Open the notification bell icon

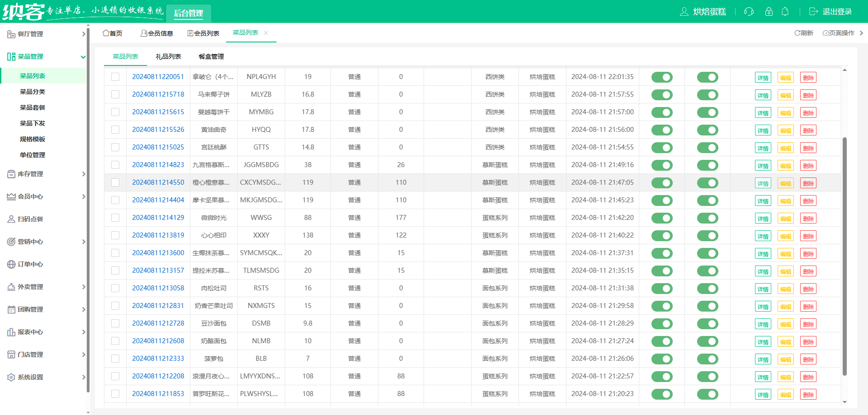coord(785,12)
